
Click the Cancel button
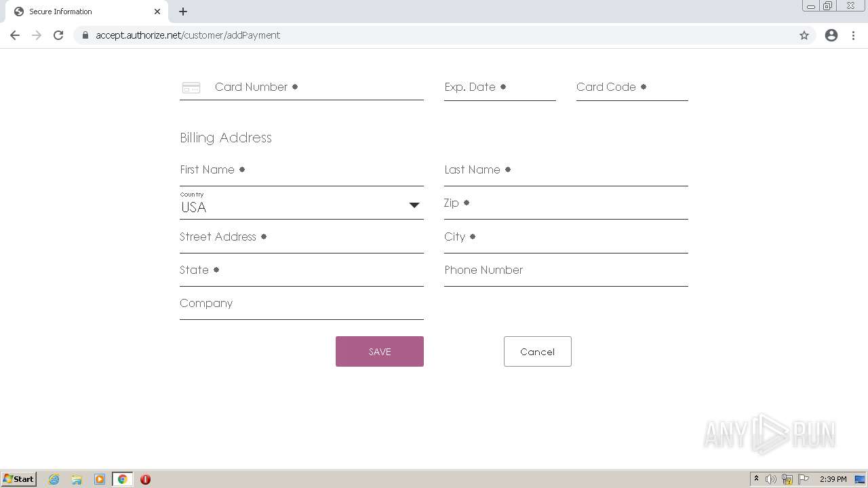(x=538, y=351)
